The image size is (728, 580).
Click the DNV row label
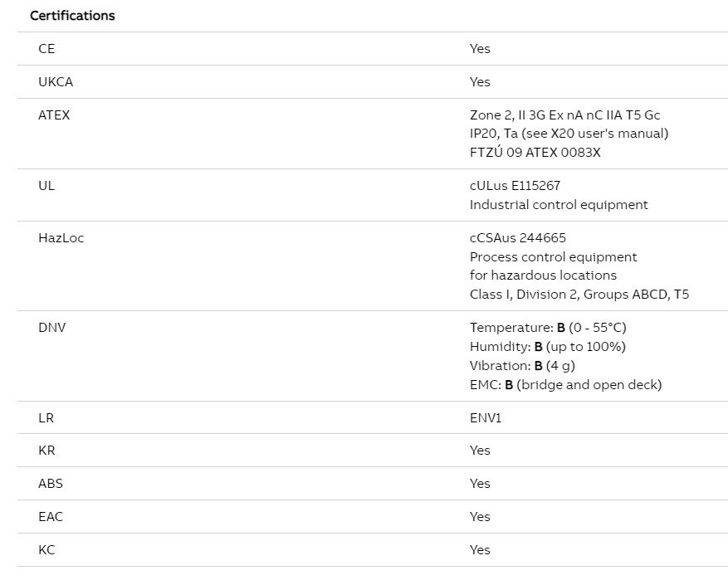[52, 328]
